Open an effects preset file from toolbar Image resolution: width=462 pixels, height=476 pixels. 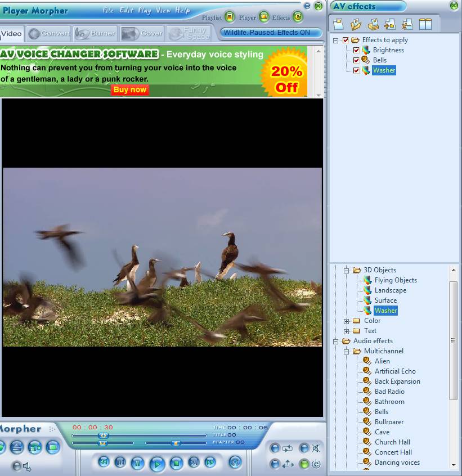[x=356, y=24]
